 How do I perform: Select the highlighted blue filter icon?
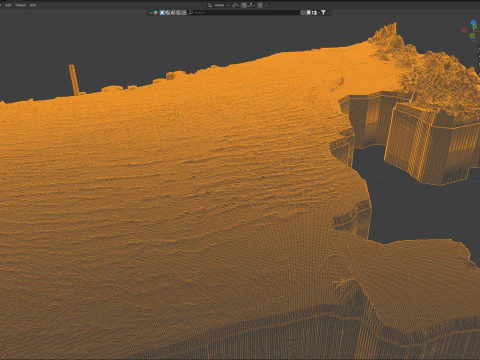click(162, 13)
